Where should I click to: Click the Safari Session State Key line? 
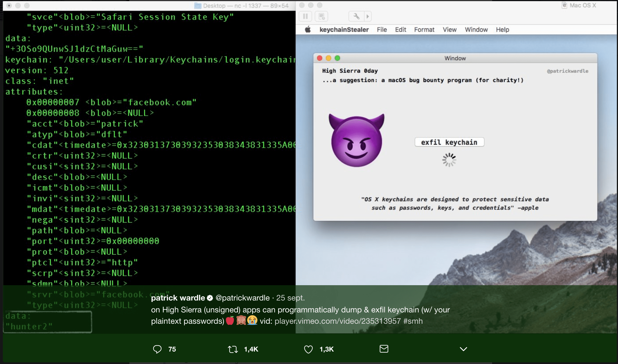click(x=130, y=17)
